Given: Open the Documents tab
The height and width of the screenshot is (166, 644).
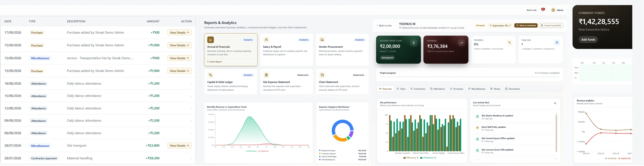Looking at the screenshot, I should pyautogui.click(x=512, y=89).
